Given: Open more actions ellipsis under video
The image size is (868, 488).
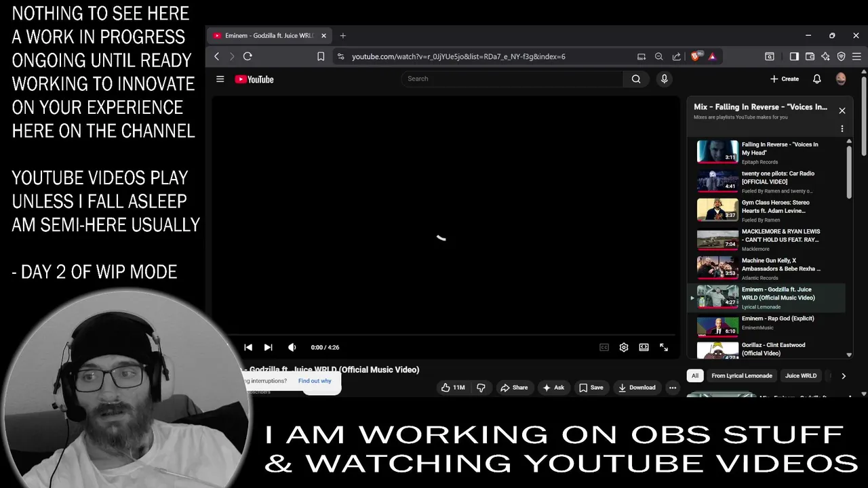Looking at the screenshot, I should tap(673, 388).
